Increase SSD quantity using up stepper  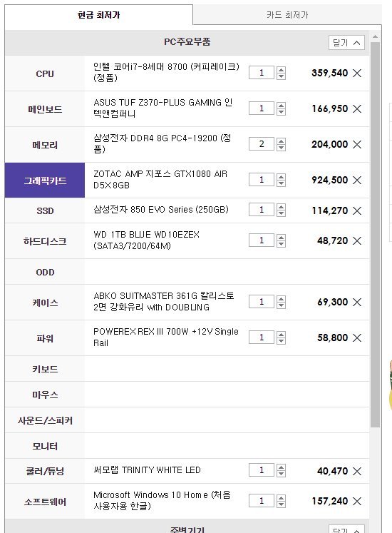pos(281,208)
